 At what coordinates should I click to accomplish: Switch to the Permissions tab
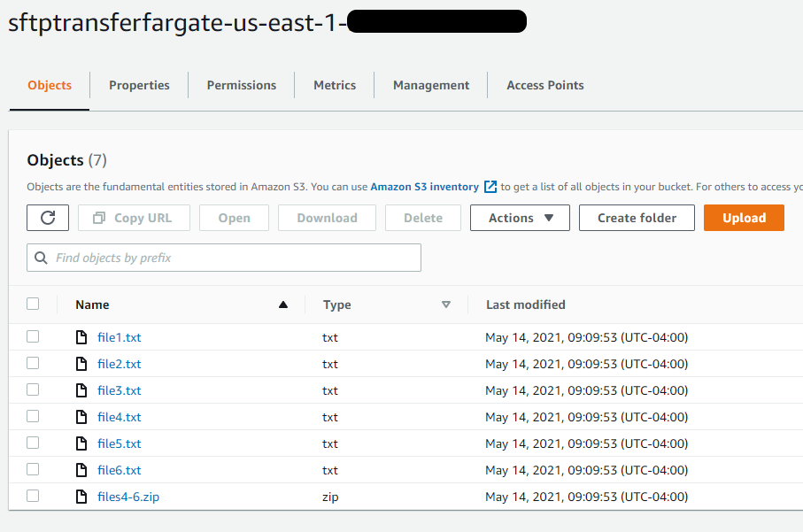[x=241, y=84]
